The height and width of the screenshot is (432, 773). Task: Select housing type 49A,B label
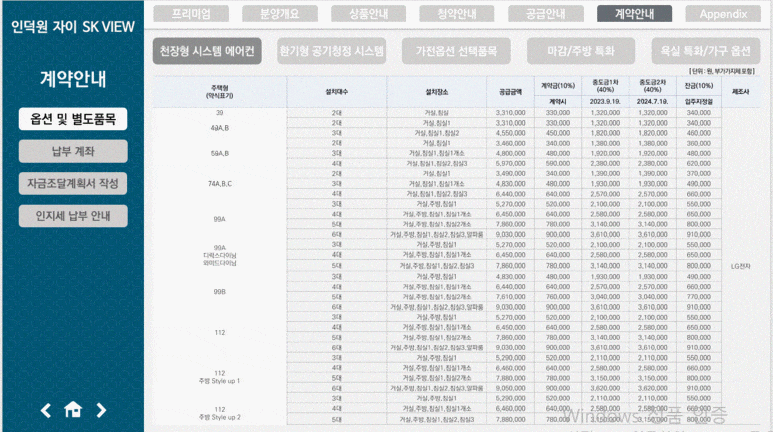click(219, 128)
